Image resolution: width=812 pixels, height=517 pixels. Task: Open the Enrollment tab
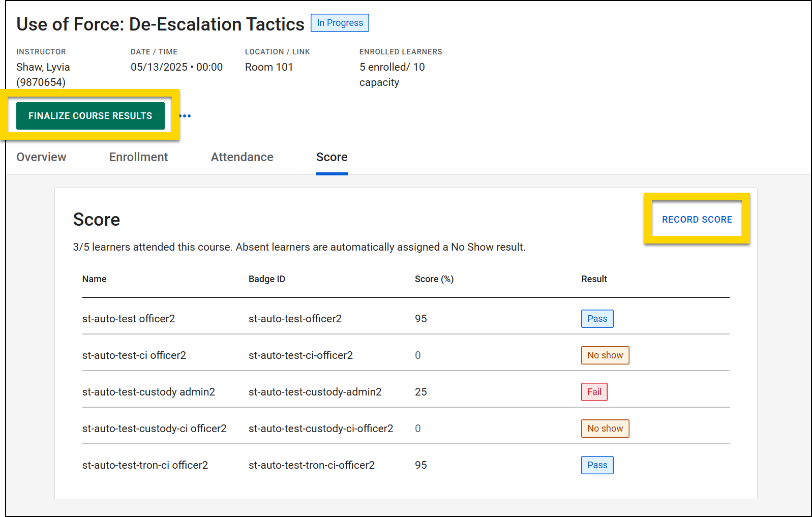point(138,157)
